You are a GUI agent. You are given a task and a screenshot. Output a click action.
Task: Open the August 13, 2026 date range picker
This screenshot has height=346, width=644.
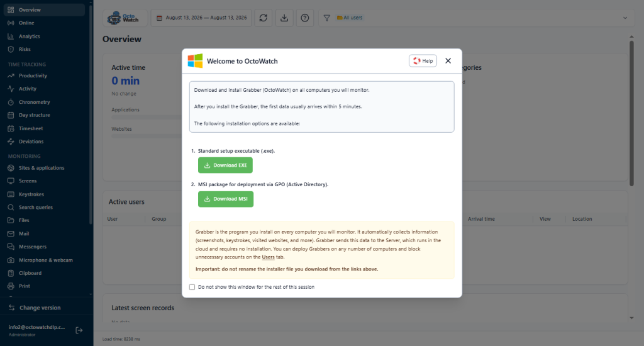point(201,18)
